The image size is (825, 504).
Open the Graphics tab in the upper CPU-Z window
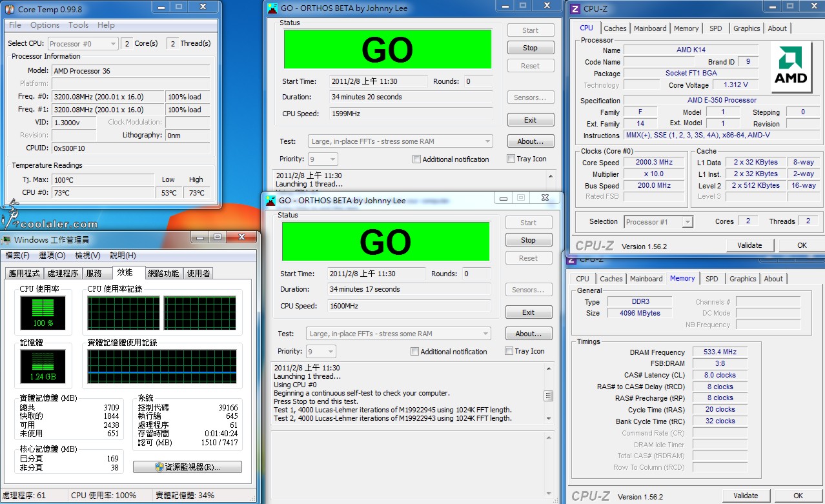click(x=746, y=28)
